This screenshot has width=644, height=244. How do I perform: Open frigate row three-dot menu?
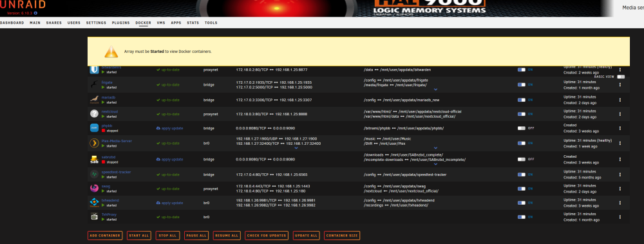[620, 84]
